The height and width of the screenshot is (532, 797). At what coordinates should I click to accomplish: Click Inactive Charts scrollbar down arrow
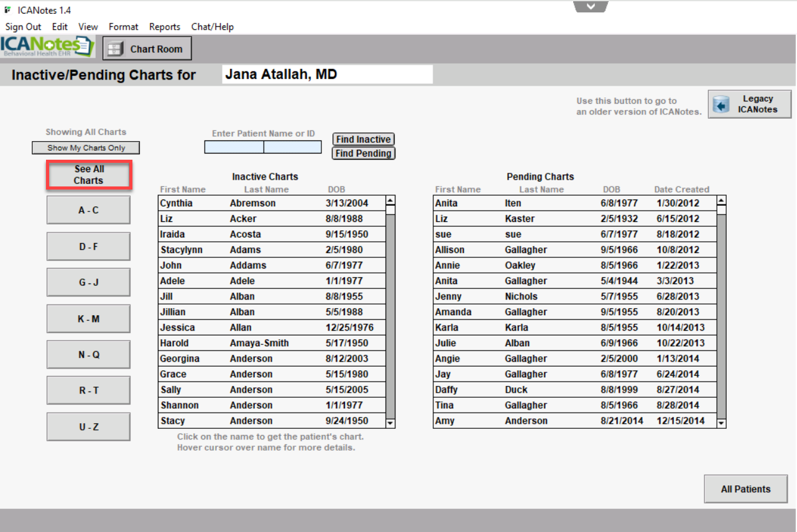click(390, 423)
